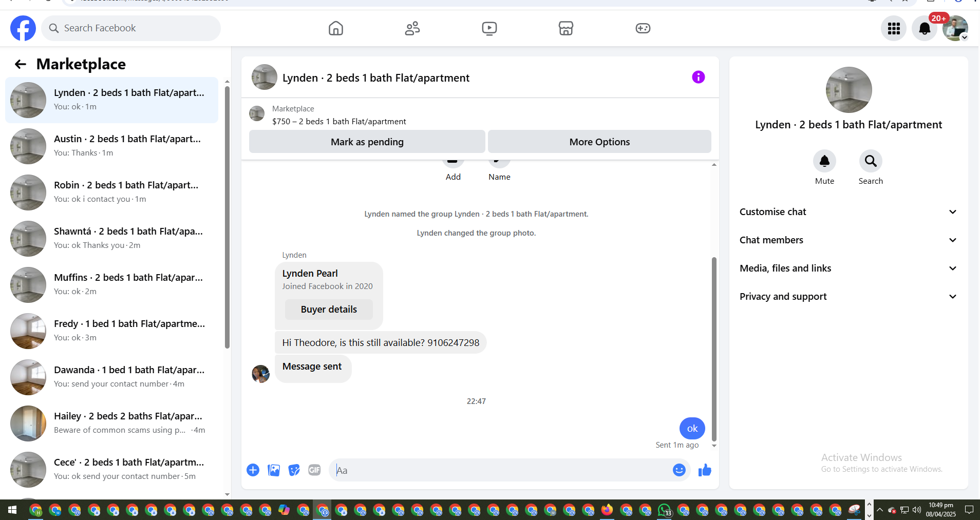Click the large listing photo thumbnail
The width and height of the screenshot is (980, 520).
click(849, 90)
